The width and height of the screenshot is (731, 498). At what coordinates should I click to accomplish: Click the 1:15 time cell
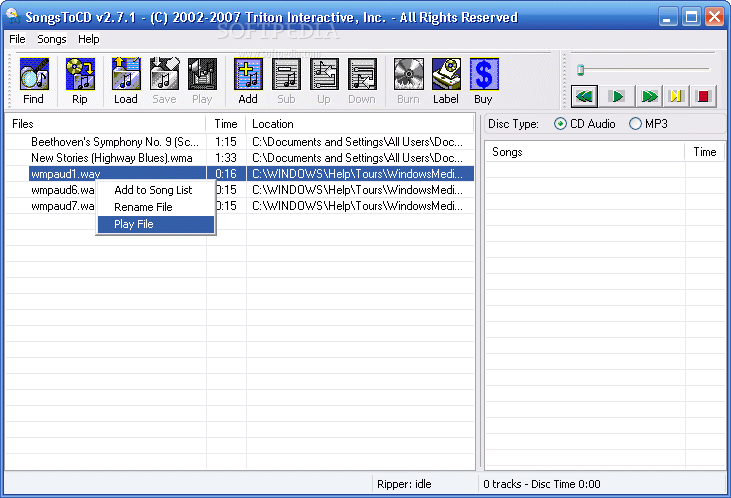(226, 142)
